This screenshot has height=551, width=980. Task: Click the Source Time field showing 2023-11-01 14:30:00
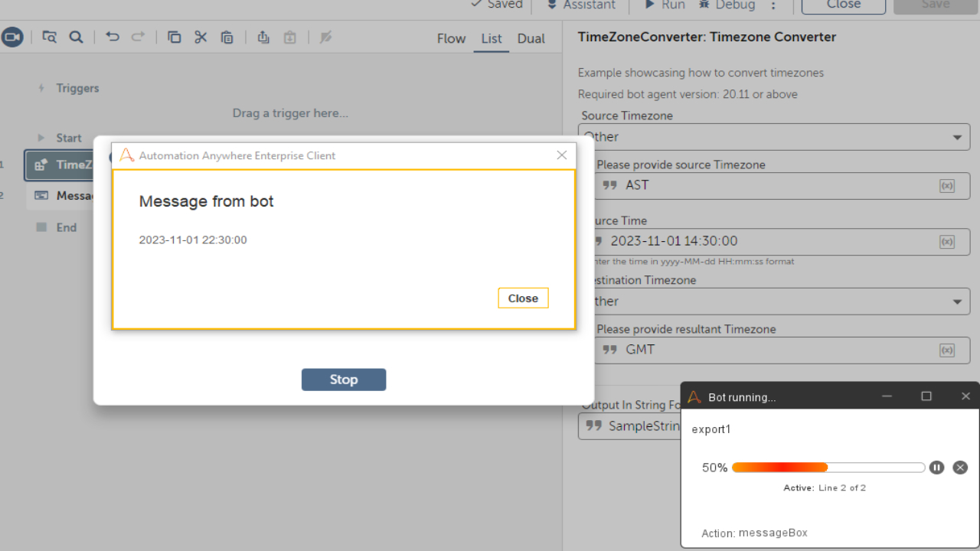(x=774, y=242)
